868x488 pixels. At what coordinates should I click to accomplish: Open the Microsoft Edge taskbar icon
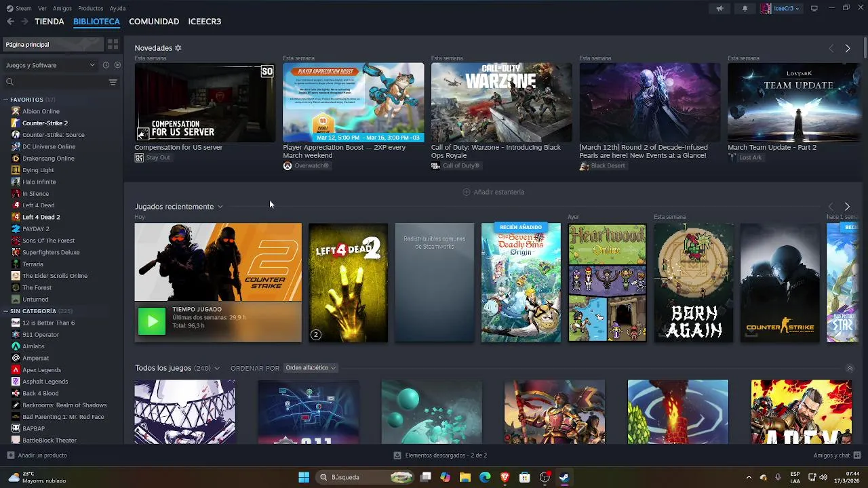(x=485, y=477)
